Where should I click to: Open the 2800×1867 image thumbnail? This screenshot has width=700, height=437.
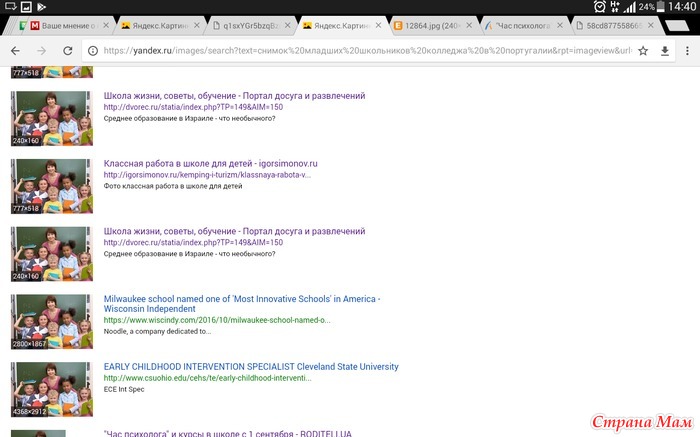point(52,321)
